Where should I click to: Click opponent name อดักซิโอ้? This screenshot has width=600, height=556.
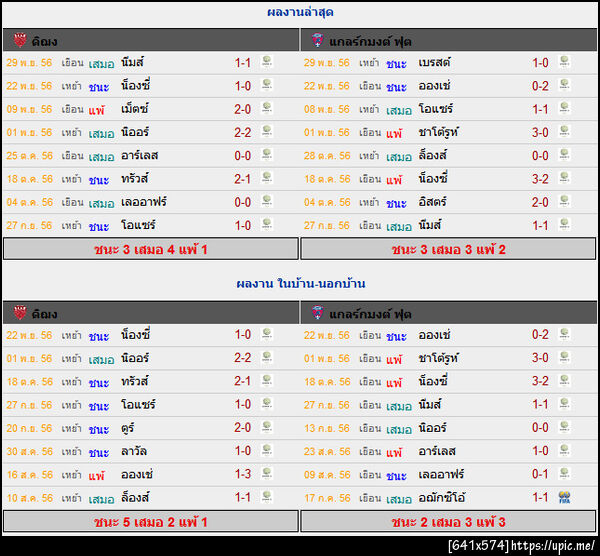coord(442,498)
